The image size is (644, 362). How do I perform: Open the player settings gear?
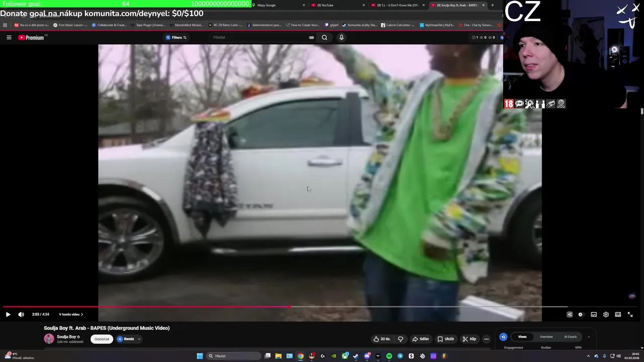(606, 314)
